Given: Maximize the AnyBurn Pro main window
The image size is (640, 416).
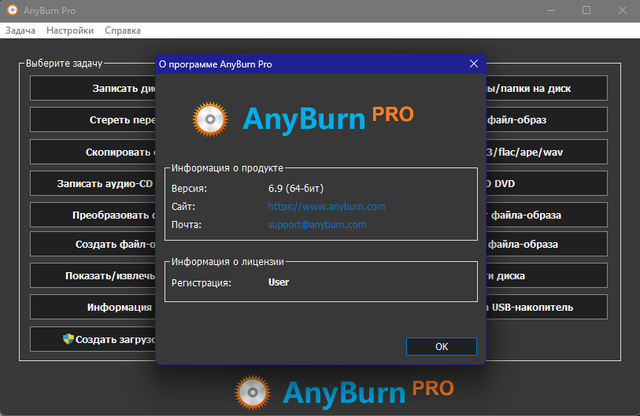Looking at the screenshot, I should pyautogui.click(x=586, y=10).
